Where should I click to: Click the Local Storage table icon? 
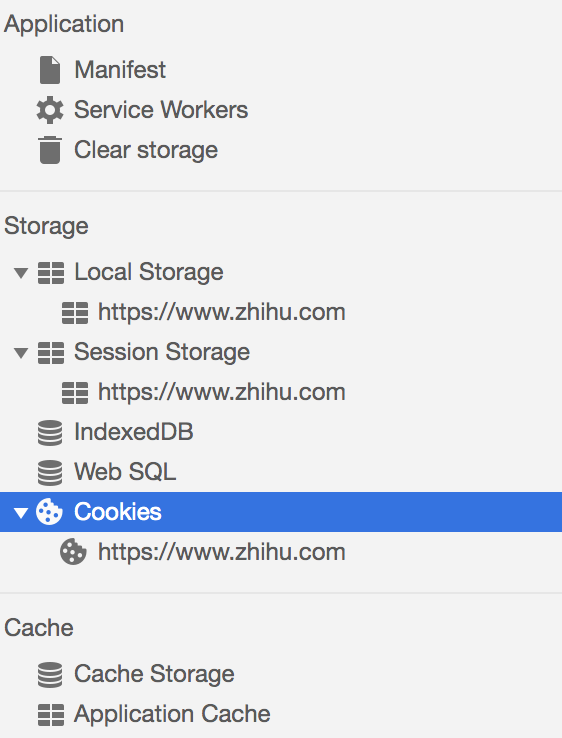pyautogui.click(x=51, y=273)
